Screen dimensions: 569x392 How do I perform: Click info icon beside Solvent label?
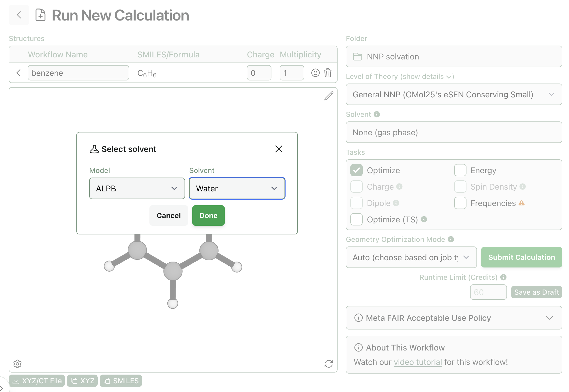[377, 114]
